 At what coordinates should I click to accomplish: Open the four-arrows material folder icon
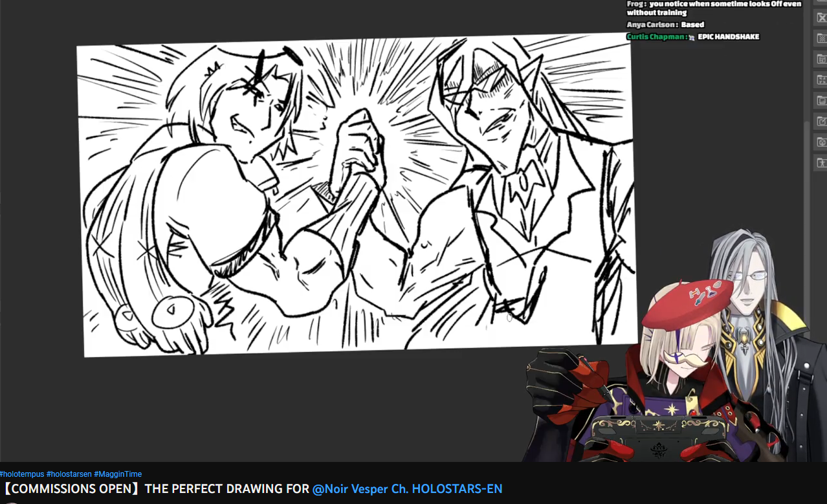point(821,80)
